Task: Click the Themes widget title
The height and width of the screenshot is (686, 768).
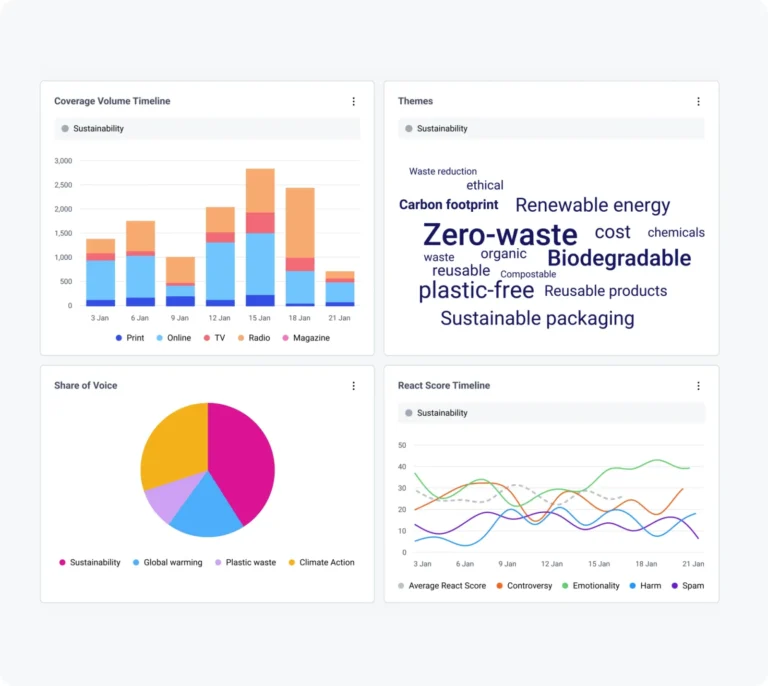Action: (415, 101)
